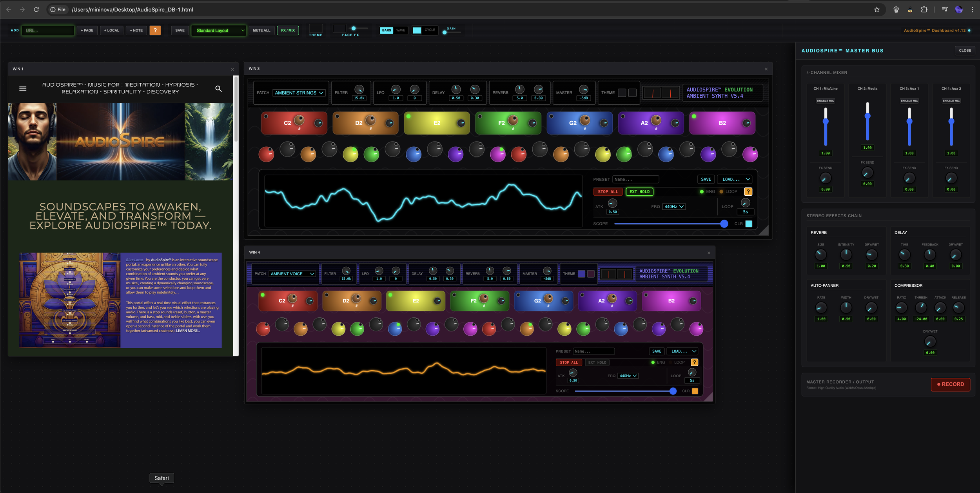Toggle EXT HOLD in WIN 3 synth
The height and width of the screenshot is (493, 980).
pos(639,191)
